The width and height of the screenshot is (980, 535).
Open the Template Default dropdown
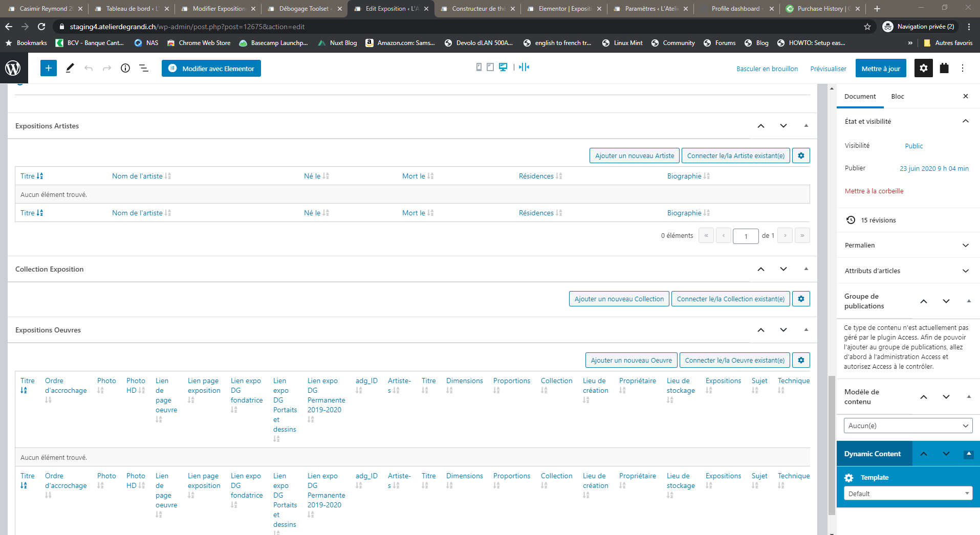pyautogui.click(x=908, y=494)
